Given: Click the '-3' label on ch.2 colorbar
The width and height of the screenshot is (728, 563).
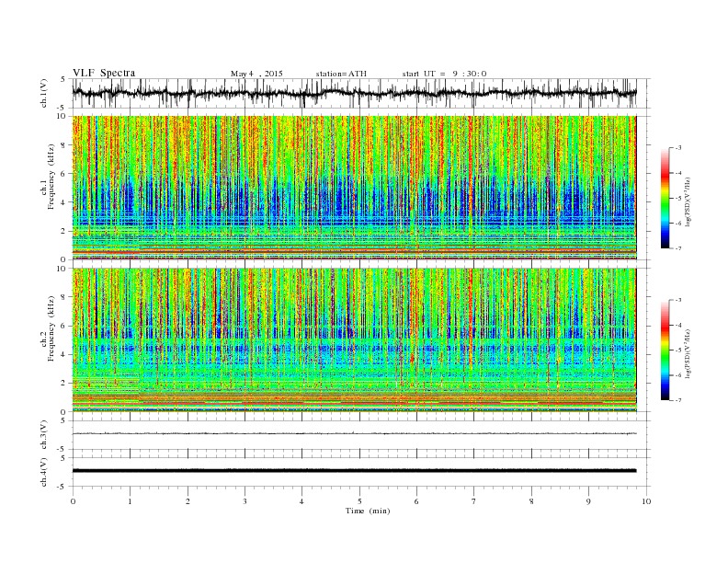Looking at the screenshot, I should [x=678, y=300].
